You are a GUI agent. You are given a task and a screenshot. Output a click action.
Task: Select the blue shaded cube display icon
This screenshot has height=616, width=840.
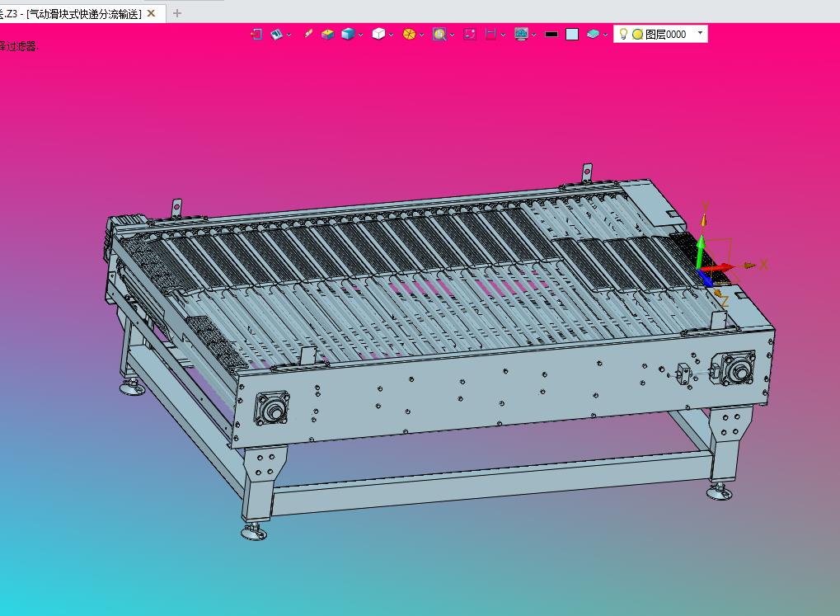point(348,35)
